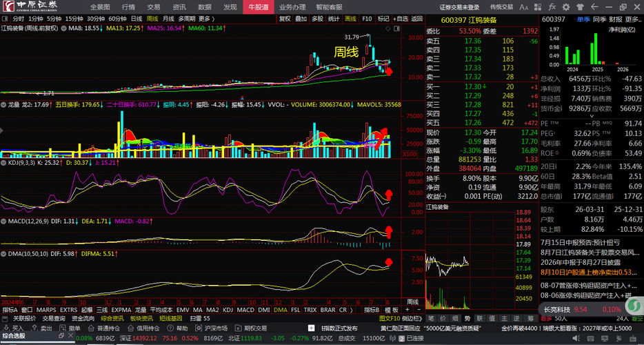The width and height of the screenshot is (644, 345).
Task: Switch to 牛股道 tab
Action: [259, 7]
